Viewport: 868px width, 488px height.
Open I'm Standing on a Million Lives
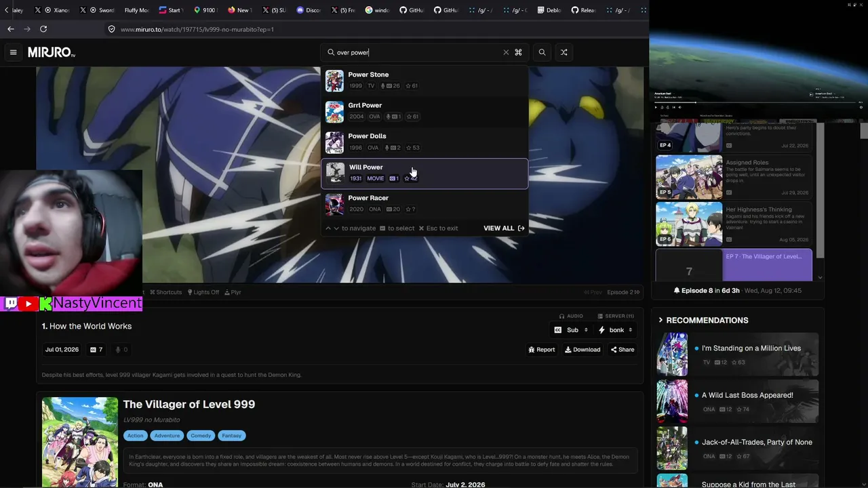coord(738,354)
